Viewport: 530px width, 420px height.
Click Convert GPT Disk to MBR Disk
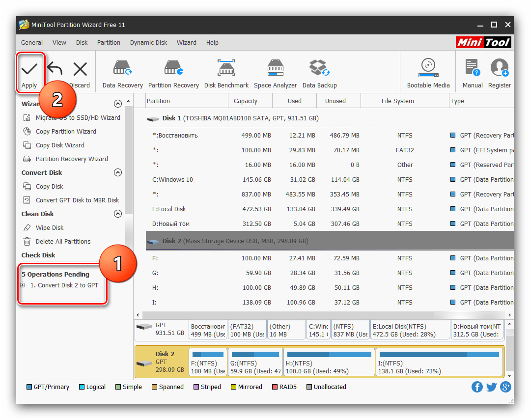click(77, 200)
